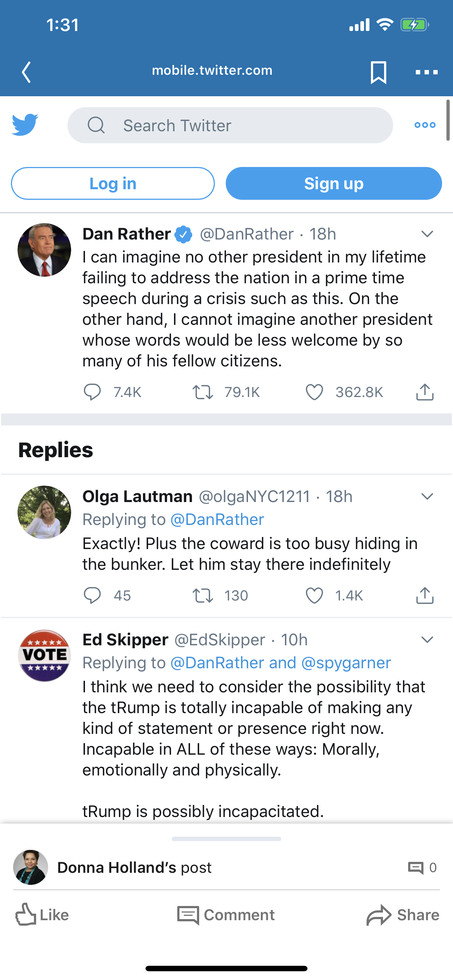Screen dimensions: 453x980
Task: Tap the browser back arrow
Action: click(26, 72)
